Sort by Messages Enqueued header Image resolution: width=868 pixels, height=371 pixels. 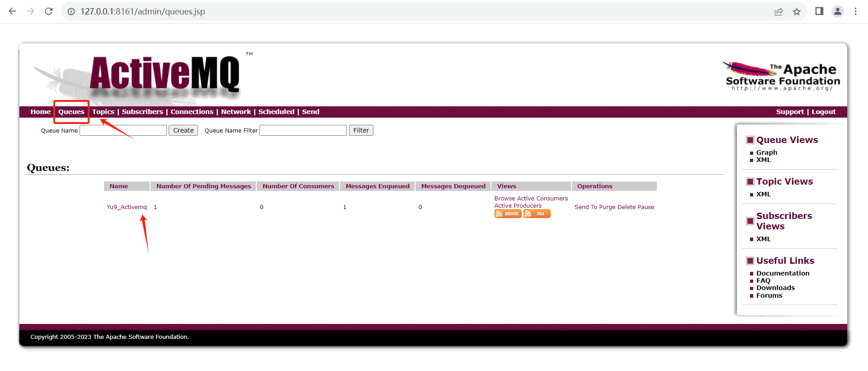(377, 186)
